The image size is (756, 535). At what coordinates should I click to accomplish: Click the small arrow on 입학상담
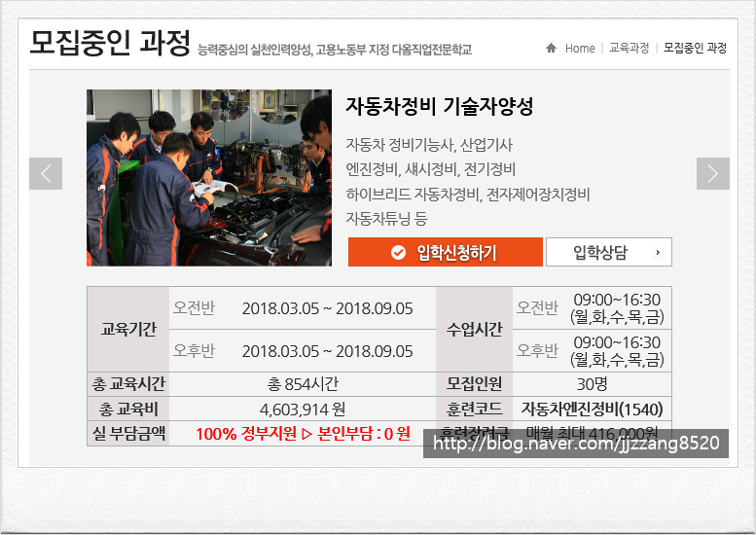(658, 252)
